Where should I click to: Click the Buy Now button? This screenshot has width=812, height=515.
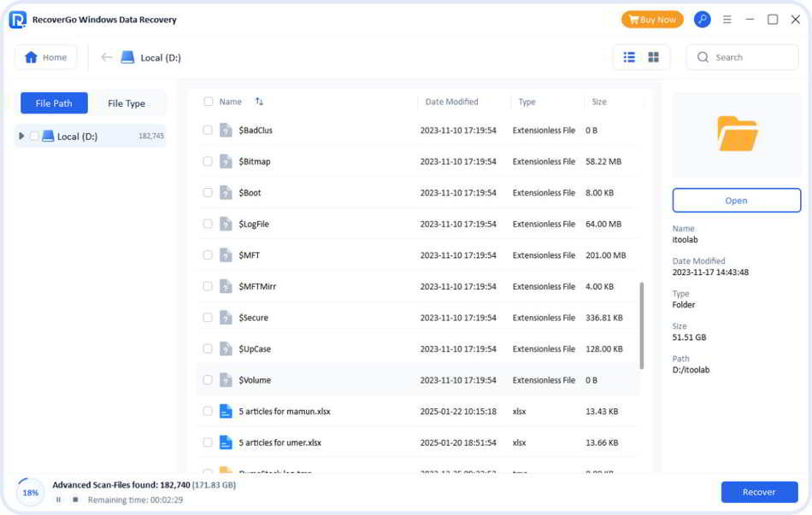pyautogui.click(x=652, y=20)
